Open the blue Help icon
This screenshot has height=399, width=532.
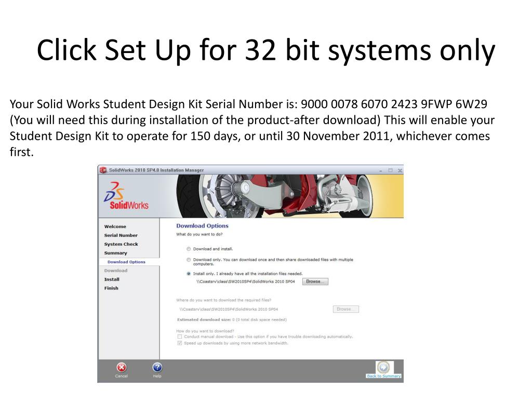157,367
